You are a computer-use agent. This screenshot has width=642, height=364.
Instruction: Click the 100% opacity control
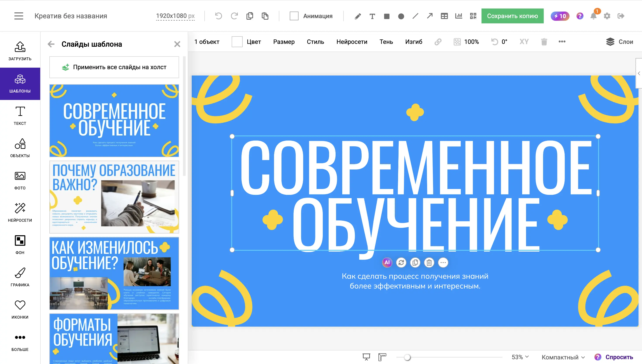click(x=466, y=42)
